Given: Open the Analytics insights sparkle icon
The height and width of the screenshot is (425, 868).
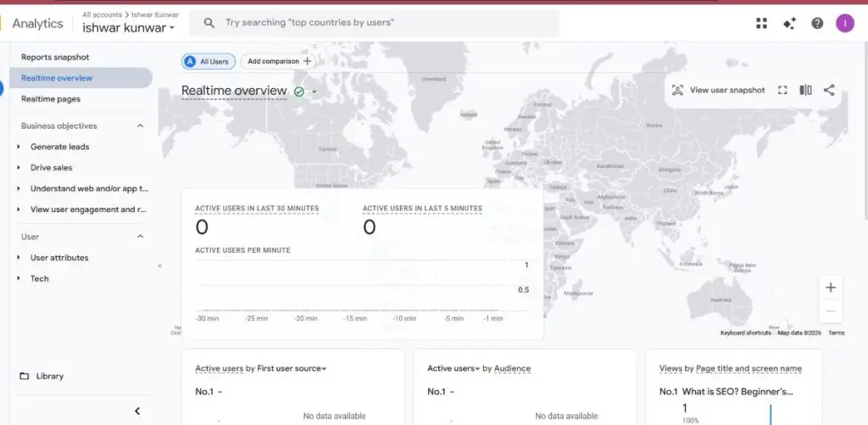Looking at the screenshot, I should point(789,23).
